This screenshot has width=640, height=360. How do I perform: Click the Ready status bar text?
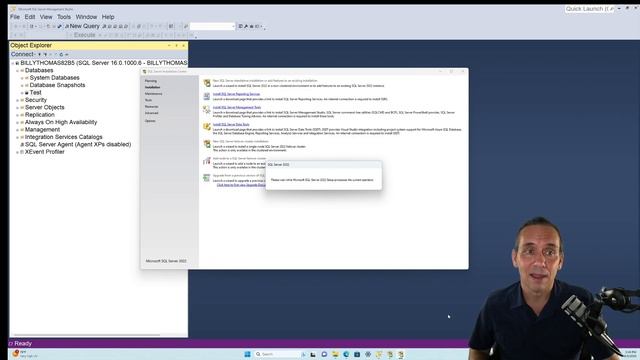[23, 344]
